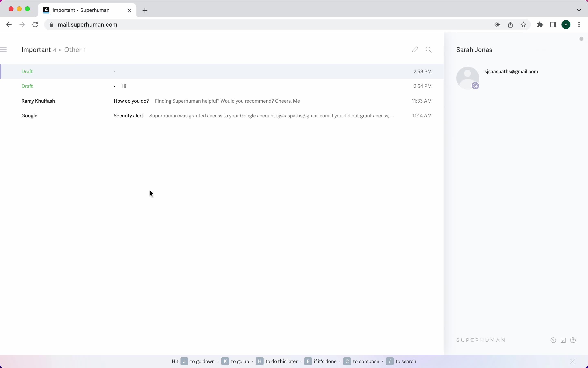
Task: Open the Chrome profile S avatar
Action: [566, 25]
